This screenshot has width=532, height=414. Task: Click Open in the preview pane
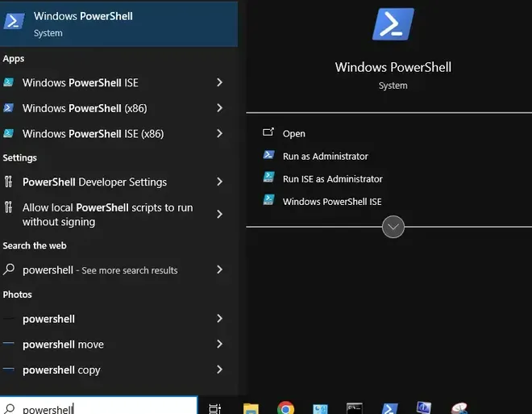[x=294, y=133]
